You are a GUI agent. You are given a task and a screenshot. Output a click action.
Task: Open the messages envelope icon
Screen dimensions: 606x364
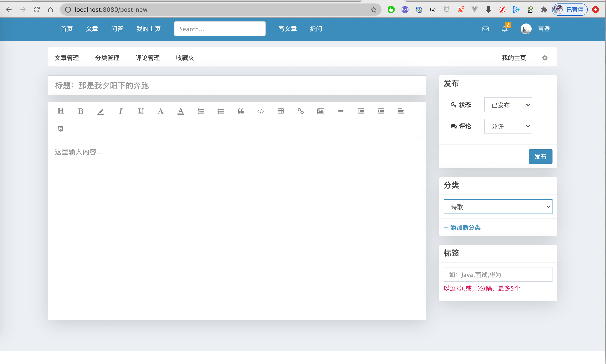485,29
